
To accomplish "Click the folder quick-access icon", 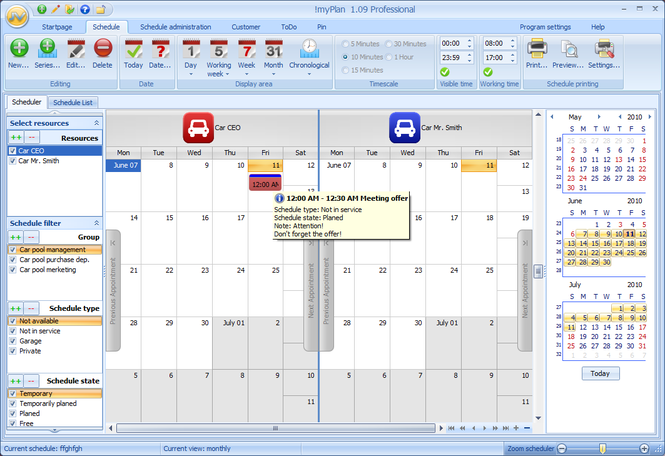I will (100, 9).
